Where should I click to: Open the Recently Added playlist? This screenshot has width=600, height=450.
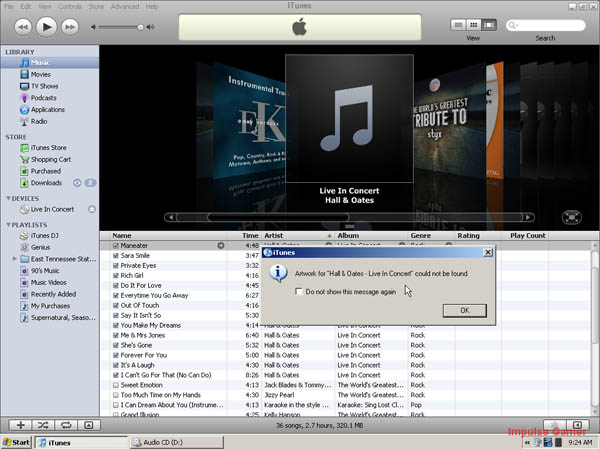(53, 294)
